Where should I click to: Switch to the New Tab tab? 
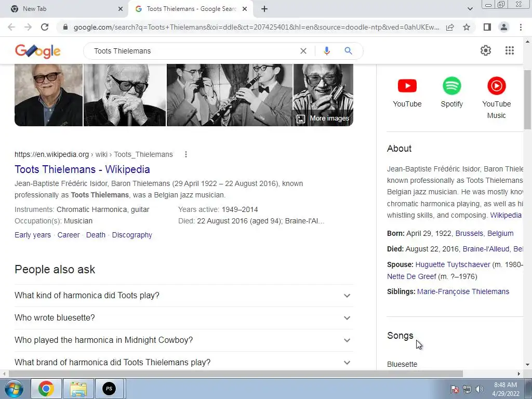[x=64, y=9]
